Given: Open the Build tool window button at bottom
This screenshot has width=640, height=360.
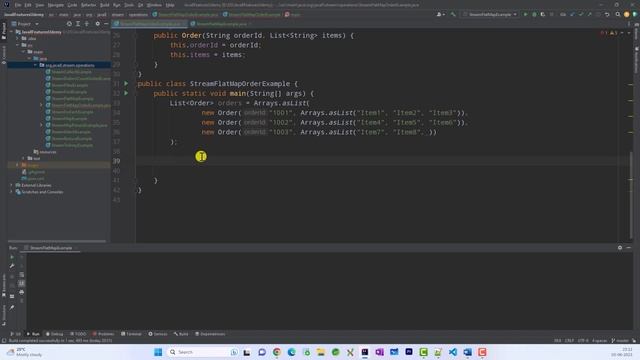Looking at the screenshot, I should click(181, 334).
